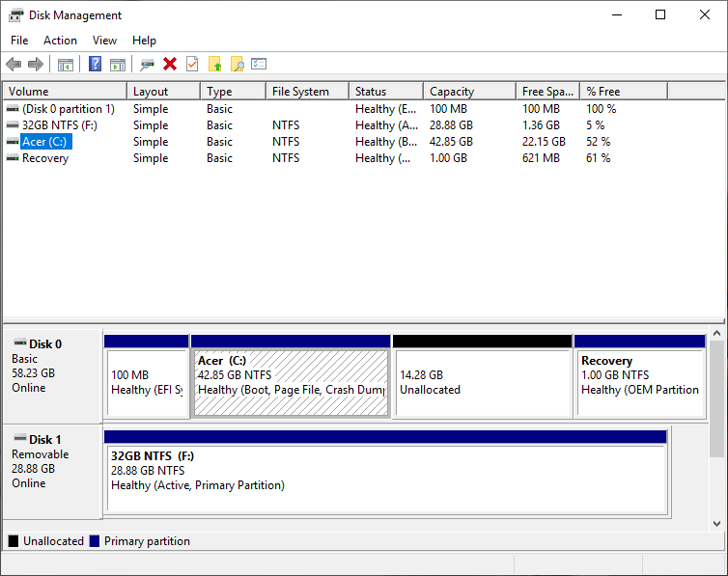This screenshot has width=728, height=576.
Task: Open the View menu
Action: [x=104, y=41]
